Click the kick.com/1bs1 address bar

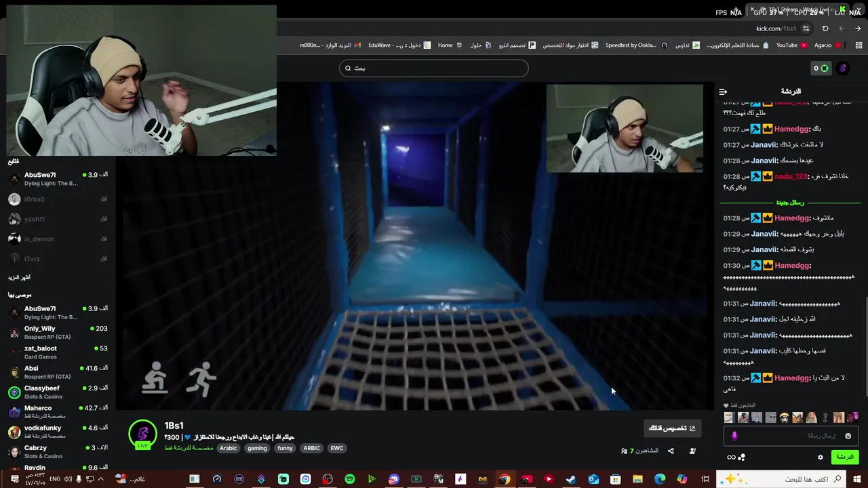pos(776,28)
